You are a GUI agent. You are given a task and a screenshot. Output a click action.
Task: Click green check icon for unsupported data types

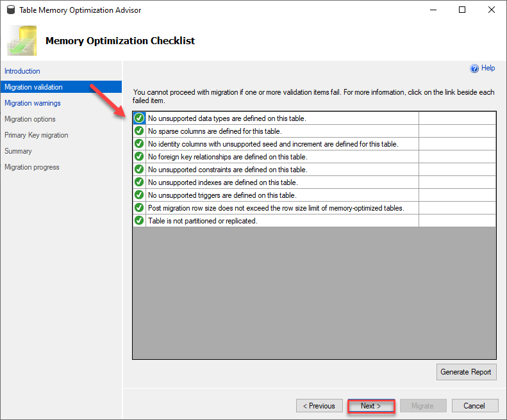click(139, 118)
